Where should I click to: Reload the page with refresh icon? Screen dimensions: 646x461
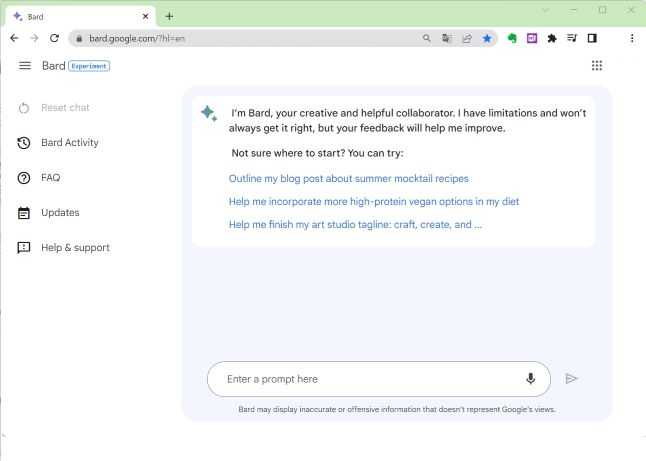point(54,38)
